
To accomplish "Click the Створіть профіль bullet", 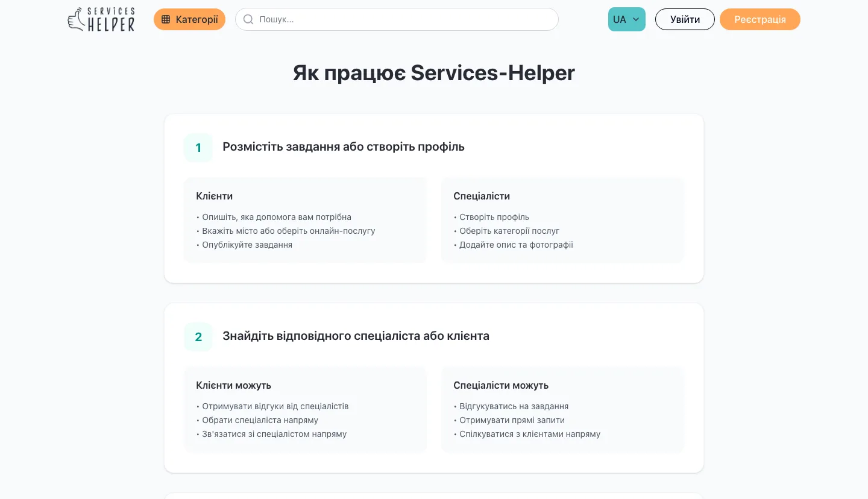I will [491, 217].
